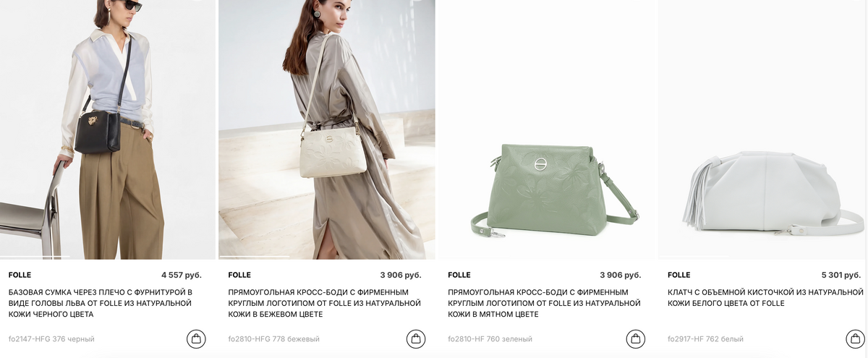Click FOLLE brand above black bag

click(20, 275)
